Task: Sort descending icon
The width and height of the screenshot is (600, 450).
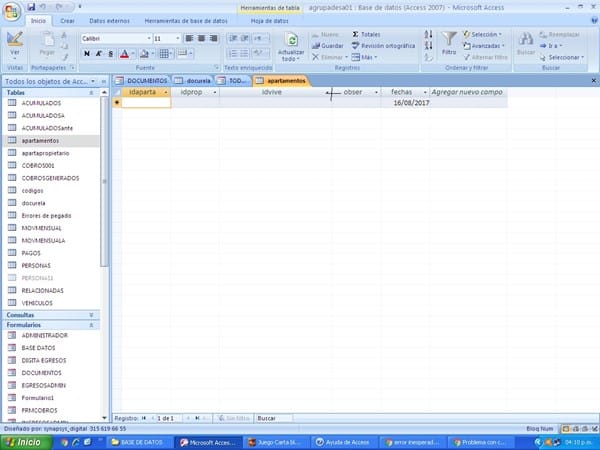Action: click(x=429, y=46)
